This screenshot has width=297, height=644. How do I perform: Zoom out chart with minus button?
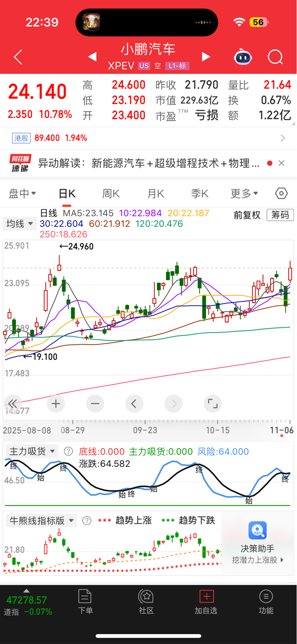[x=95, y=404]
